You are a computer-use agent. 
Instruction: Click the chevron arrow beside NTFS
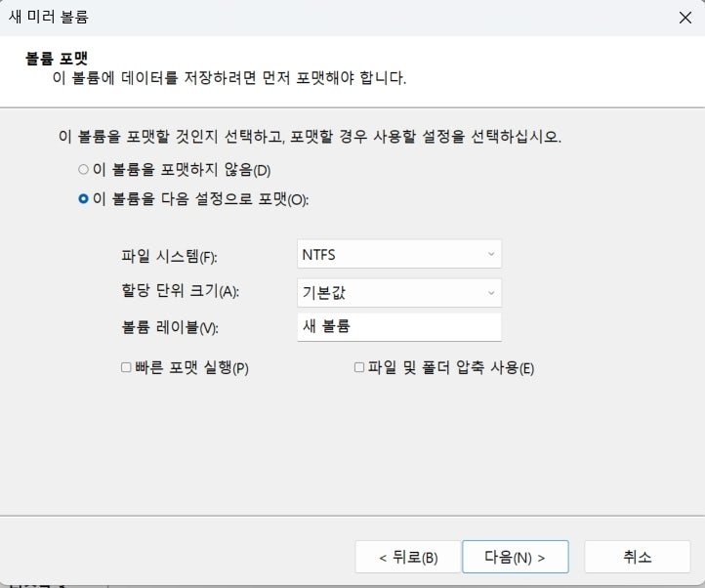(x=491, y=254)
